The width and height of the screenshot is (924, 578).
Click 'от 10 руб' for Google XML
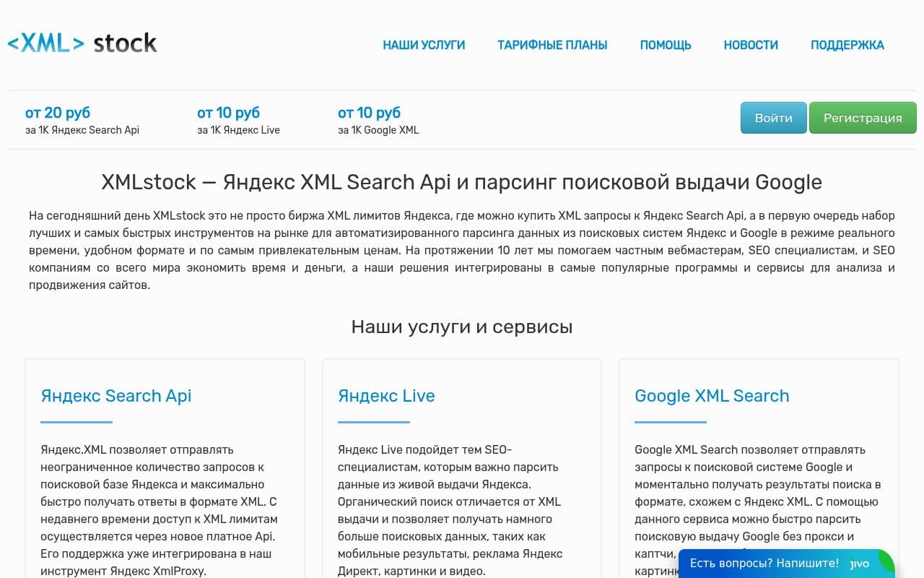tap(369, 113)
